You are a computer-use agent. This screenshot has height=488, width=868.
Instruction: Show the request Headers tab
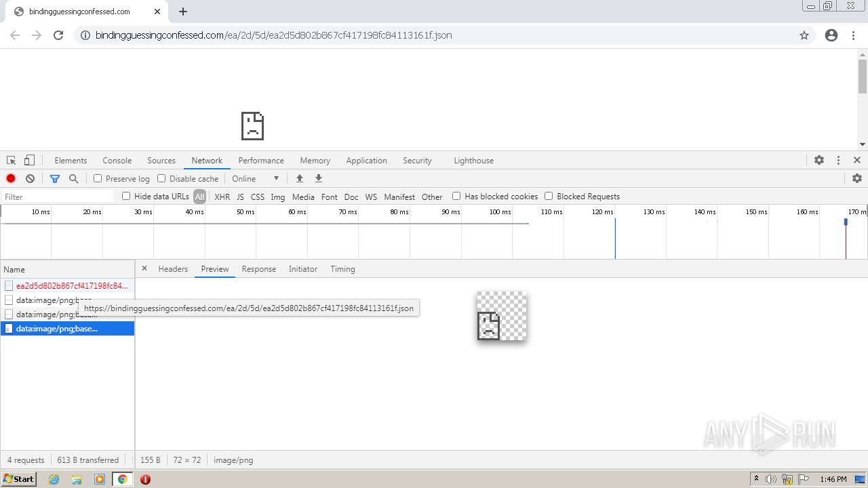tap(173, 269)
